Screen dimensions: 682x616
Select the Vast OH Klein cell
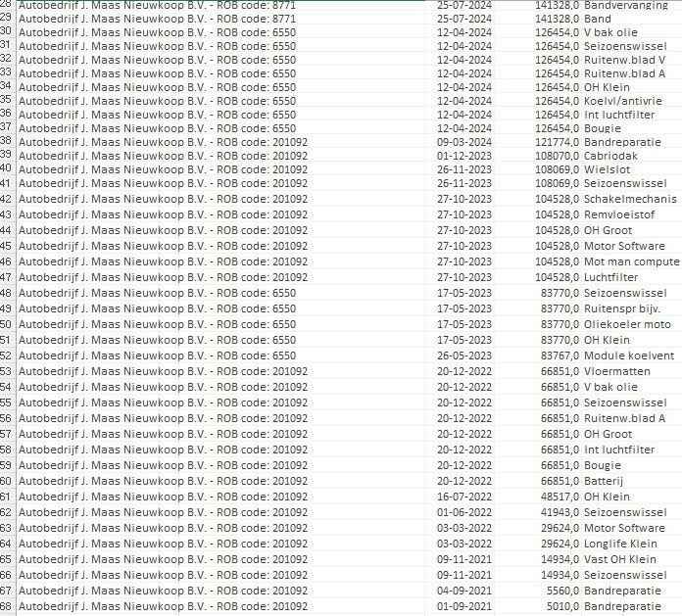tap(624, 559)
